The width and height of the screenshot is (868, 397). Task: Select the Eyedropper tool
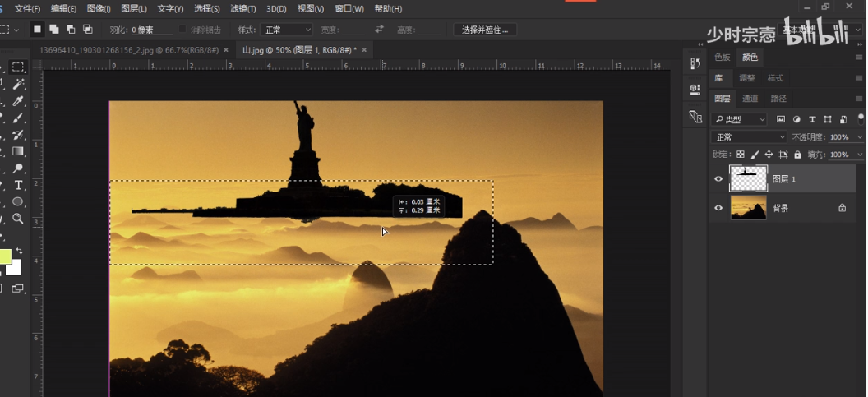click(18, 101)
